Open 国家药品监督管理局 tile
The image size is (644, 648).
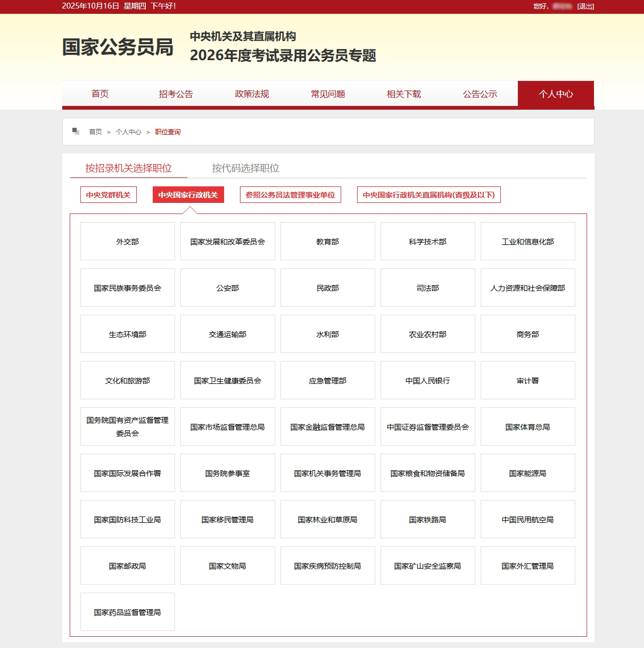(128, 612)
